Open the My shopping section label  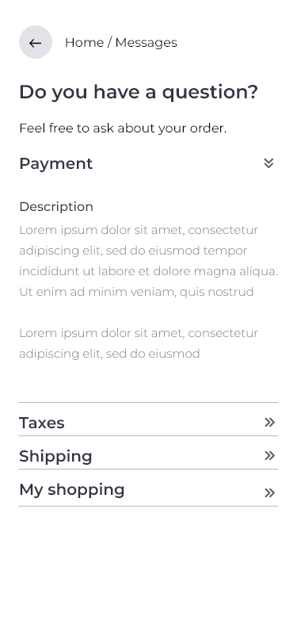coord(72,489)
